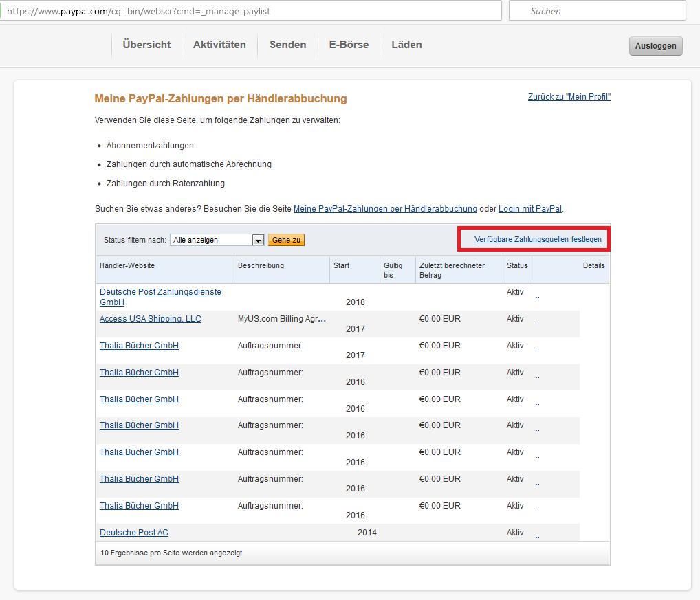700x600 pixels.
Task: Open Deutsche Post Zahlungsdienste GmbH merchant link
Action: pyautogui.click(x=160, y=297)
